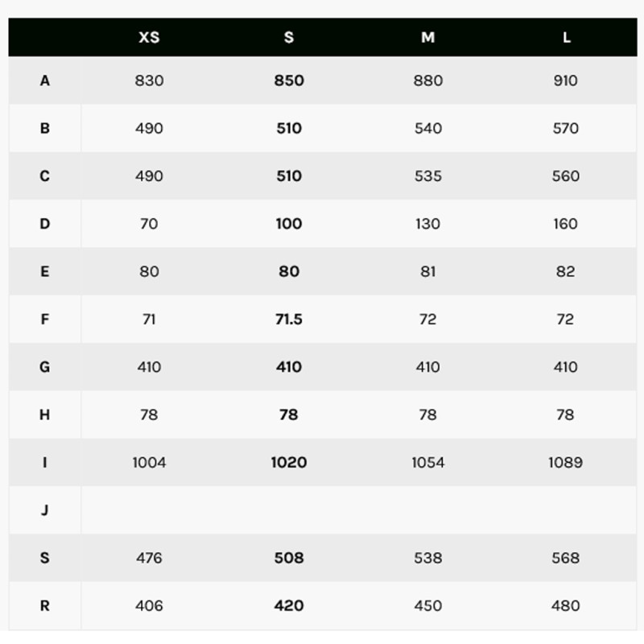The image size is (644, 644).
Task: Click the 476 value in row S
Action: point(149,558)
